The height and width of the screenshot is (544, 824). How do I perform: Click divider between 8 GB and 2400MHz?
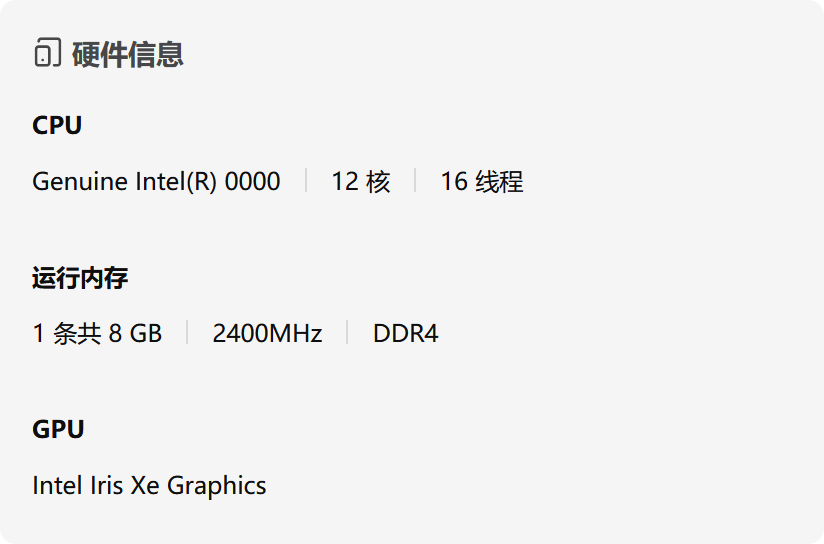(187, 333)
